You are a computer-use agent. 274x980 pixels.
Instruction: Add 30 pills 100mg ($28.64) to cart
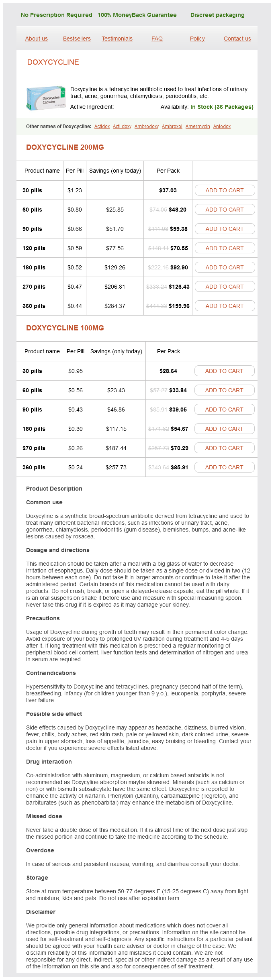tap(224, 371)
